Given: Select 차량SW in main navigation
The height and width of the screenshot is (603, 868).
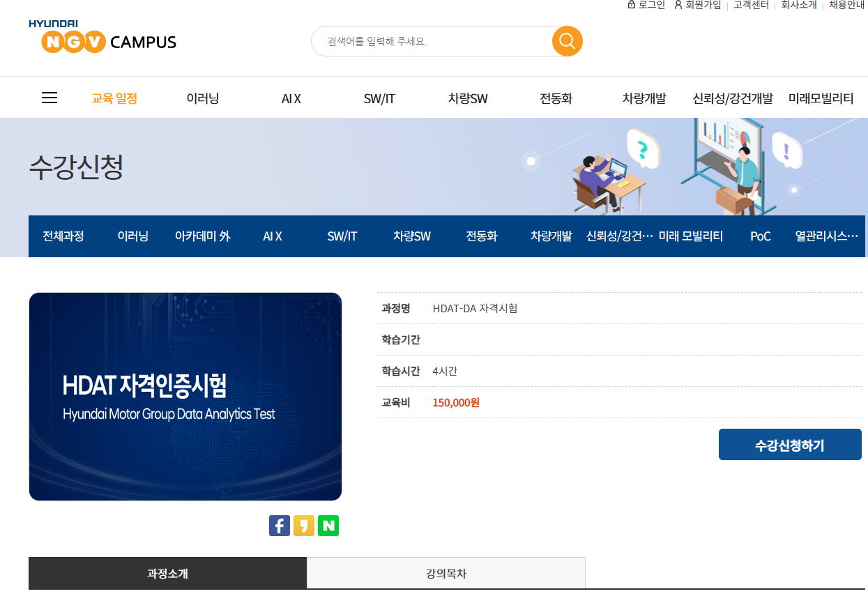Looking at the screenshot, I should [x=468, y=98].
